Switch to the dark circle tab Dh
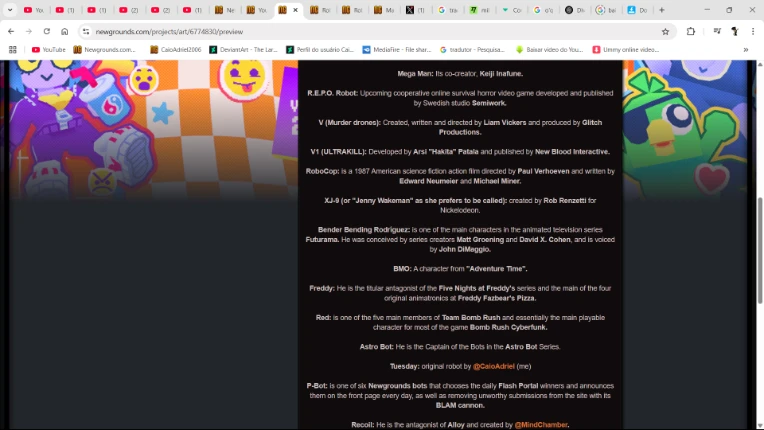The width and height of the screenshot is (764, 430). point(574,10)
